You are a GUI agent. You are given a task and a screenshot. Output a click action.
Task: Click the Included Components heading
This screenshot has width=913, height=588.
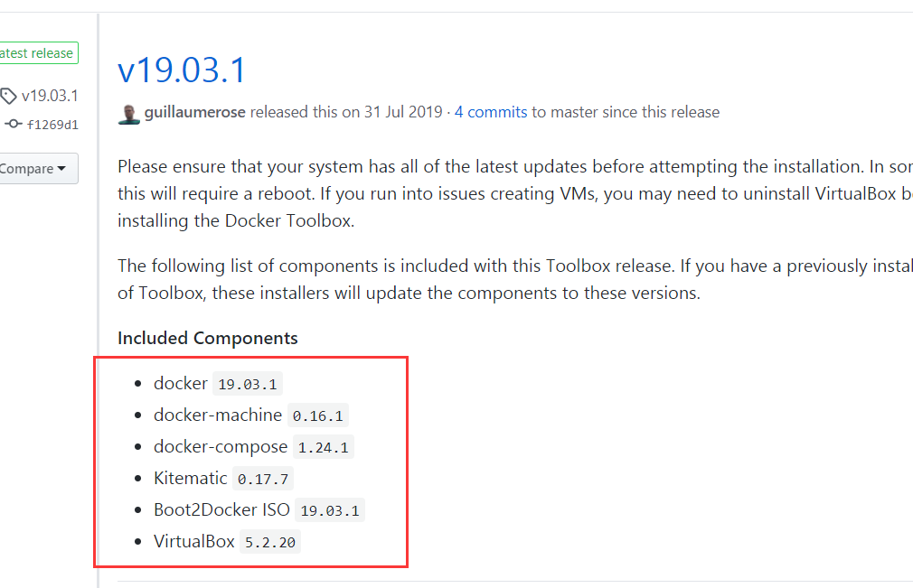207,339
